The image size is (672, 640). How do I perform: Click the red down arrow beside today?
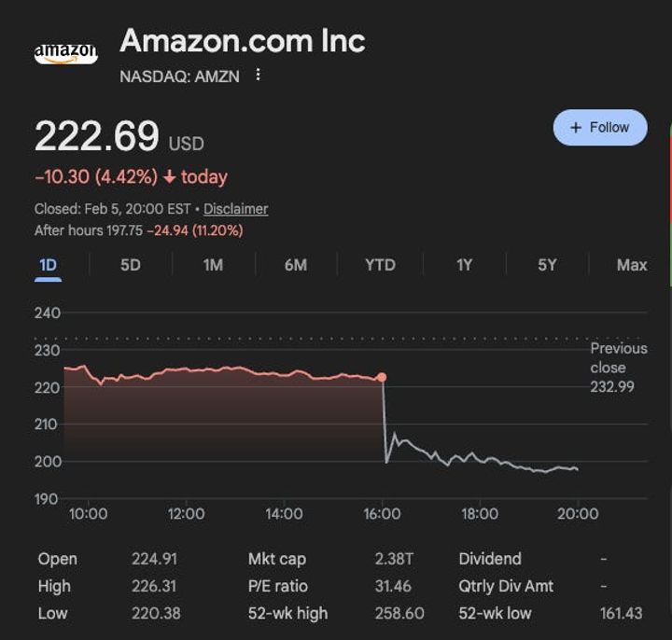169,177
